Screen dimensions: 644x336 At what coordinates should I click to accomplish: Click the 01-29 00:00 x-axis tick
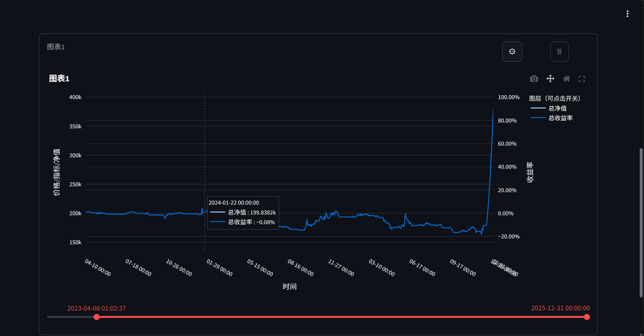220,268
